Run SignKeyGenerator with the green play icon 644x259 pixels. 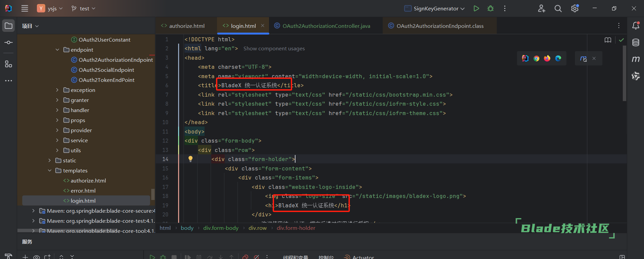(x=476, y=8)
